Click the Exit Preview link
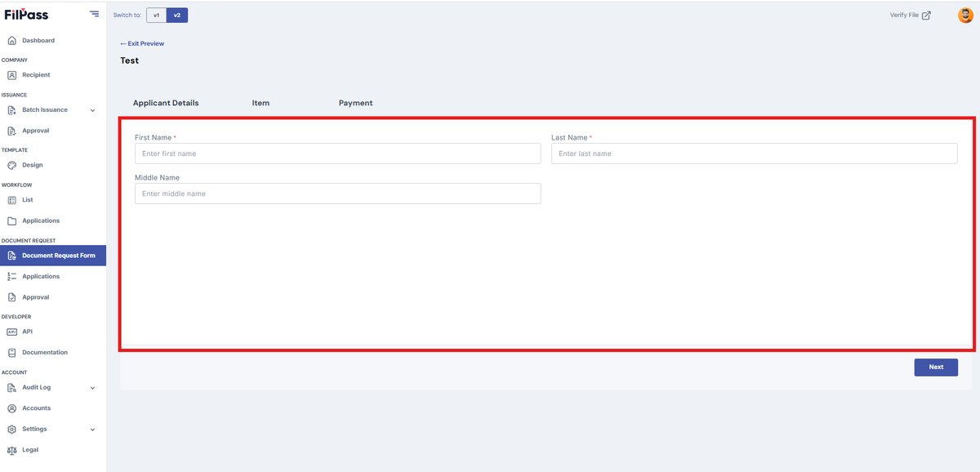980x472 pixels. click(x=142, y=43)
